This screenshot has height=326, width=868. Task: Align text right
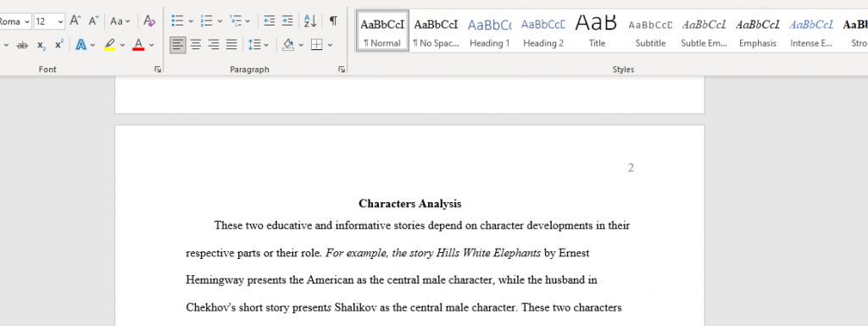pos(214,45)
